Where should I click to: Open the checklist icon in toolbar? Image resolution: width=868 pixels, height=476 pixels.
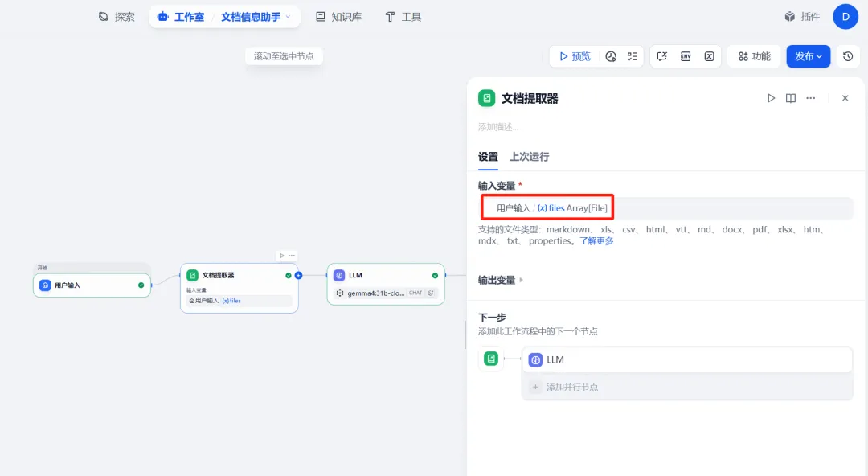coord(633,56)
